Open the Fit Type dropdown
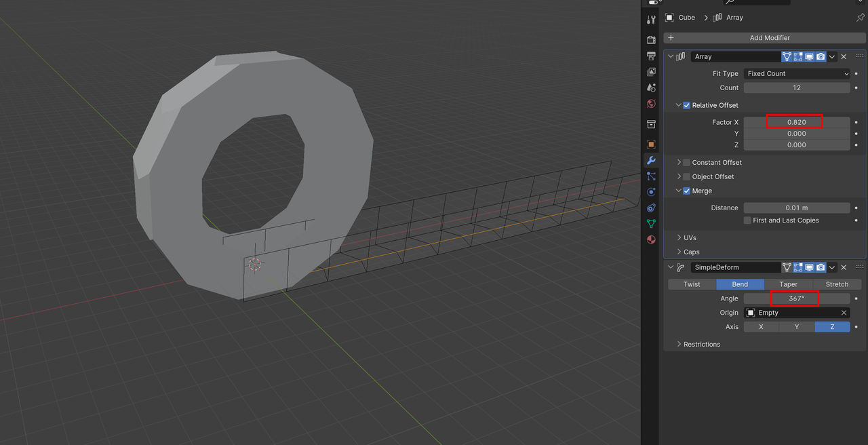The image size is (868, 445). (x=796, y=73)
